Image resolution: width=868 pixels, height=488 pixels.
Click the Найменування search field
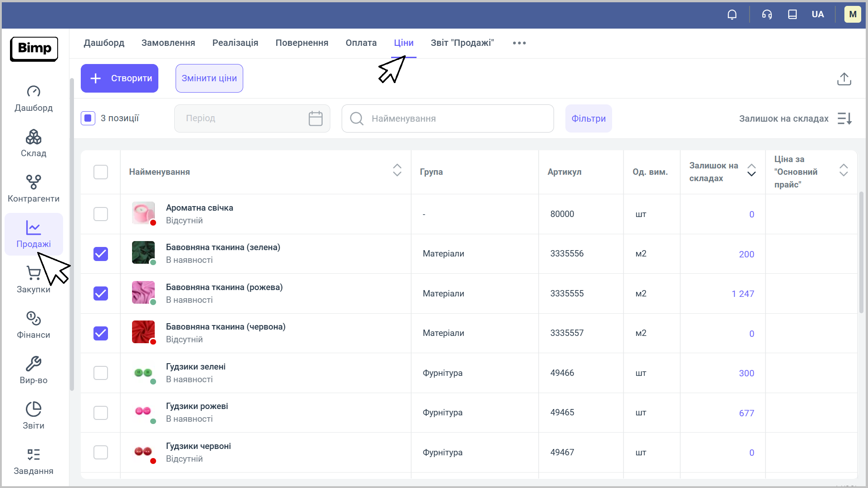(x=454, y=118)
